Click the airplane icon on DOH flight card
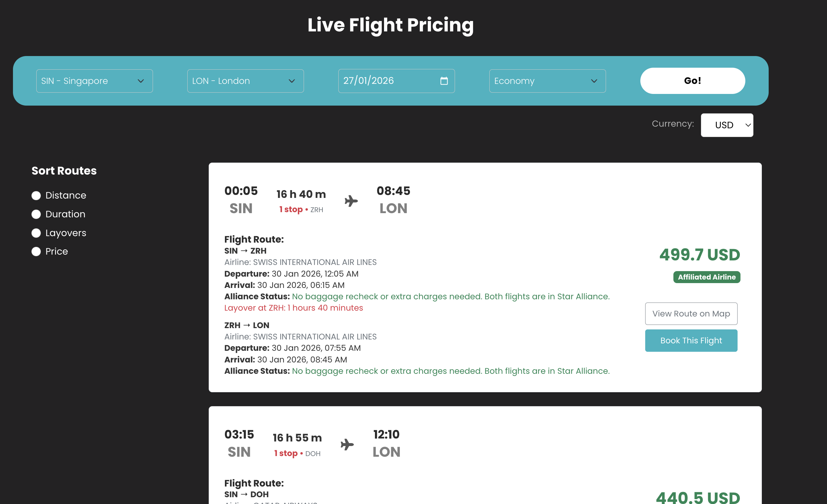 click(x=347, y=445)
